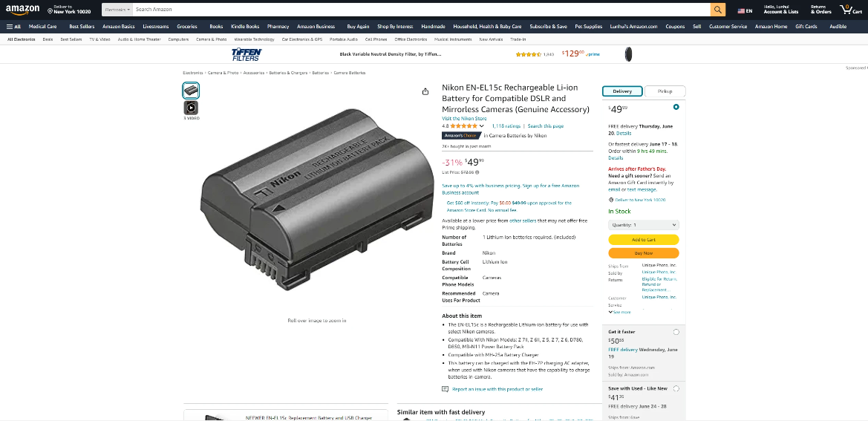Expand the star rating chevron

(x=481, y=126)
